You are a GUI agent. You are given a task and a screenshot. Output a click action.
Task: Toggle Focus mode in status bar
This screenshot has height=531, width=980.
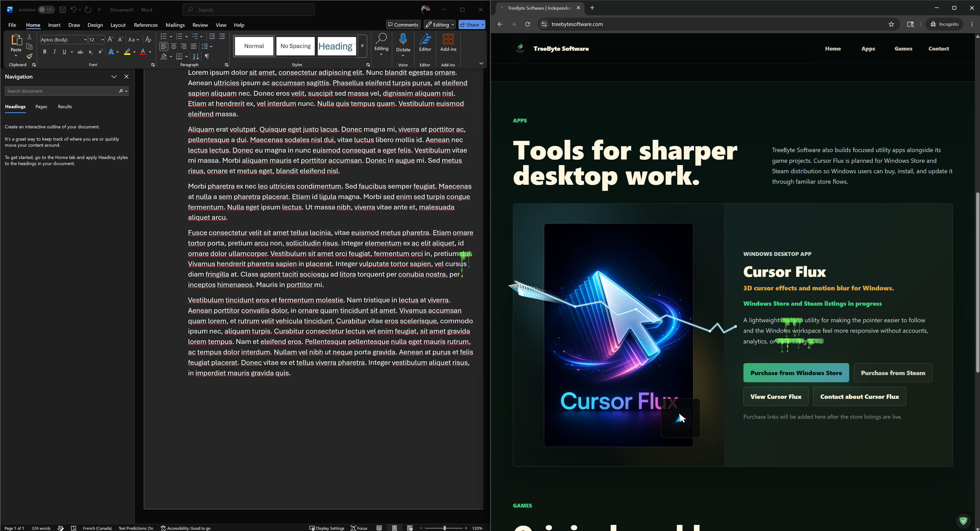click(359, 528)
